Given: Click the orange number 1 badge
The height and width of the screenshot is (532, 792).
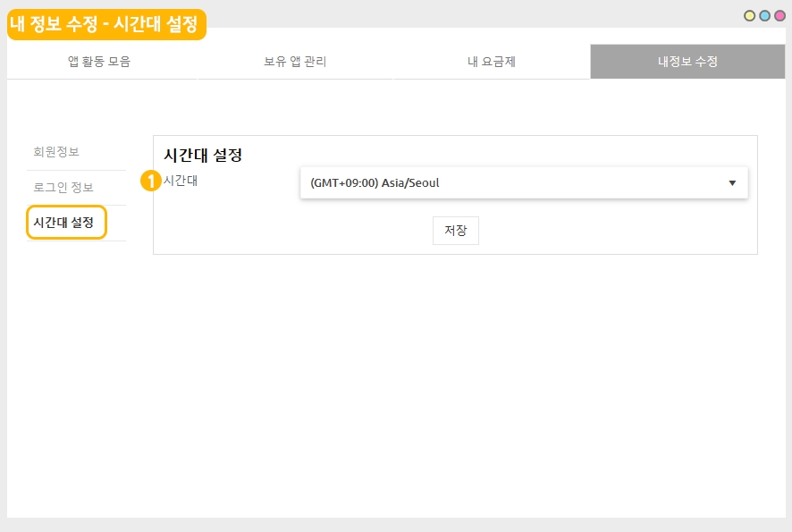Looking at the screenshot, I should 151,181.
